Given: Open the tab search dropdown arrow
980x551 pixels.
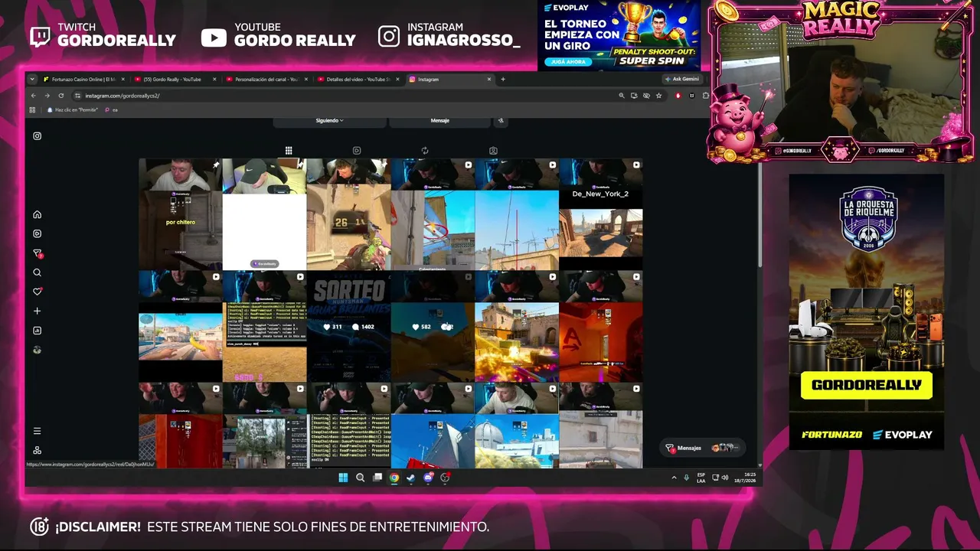Looking at the screenshot, I should click(x=31, y=79).
